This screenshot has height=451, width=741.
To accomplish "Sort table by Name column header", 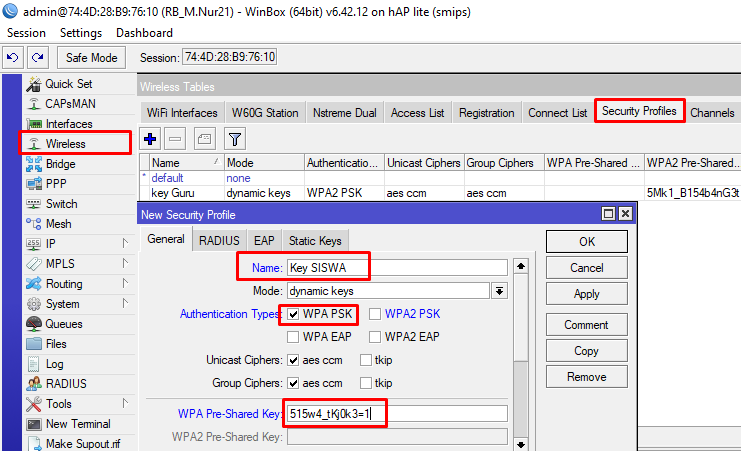I will point(186,163).
